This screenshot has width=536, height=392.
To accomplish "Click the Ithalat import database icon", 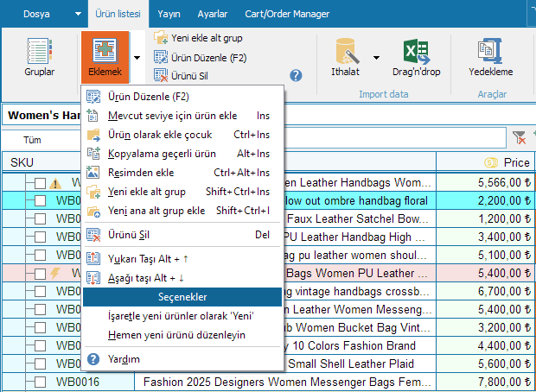I will pyautogui.click(x=345, y=57).
